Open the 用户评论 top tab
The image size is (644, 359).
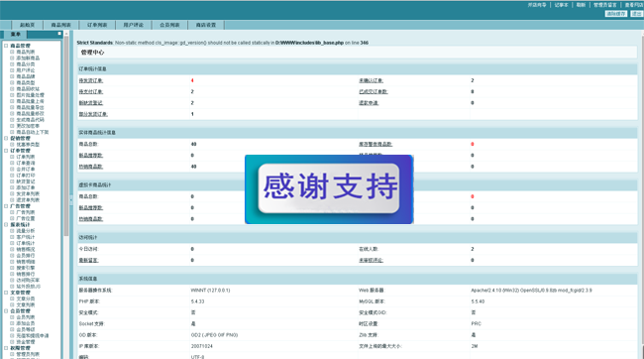pos(133,25)
